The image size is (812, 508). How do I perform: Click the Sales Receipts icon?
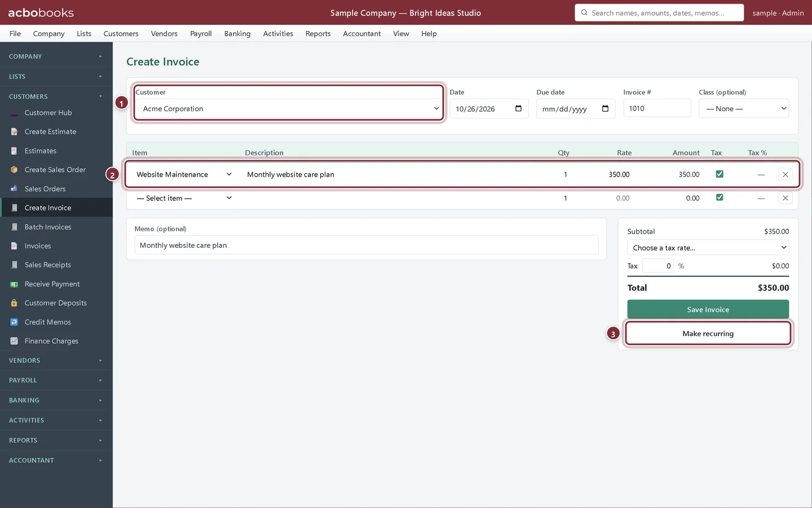click(14, 265)
